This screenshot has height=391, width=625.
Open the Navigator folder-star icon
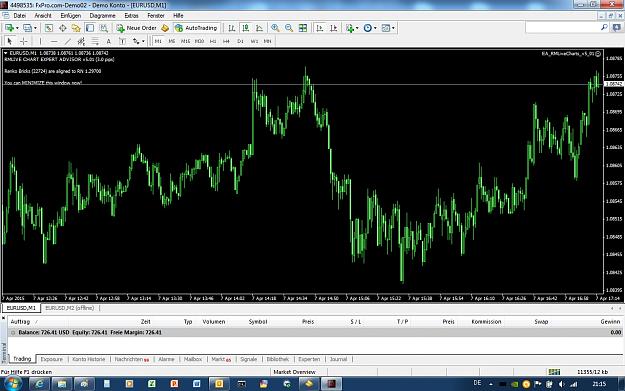click(76, 28)
